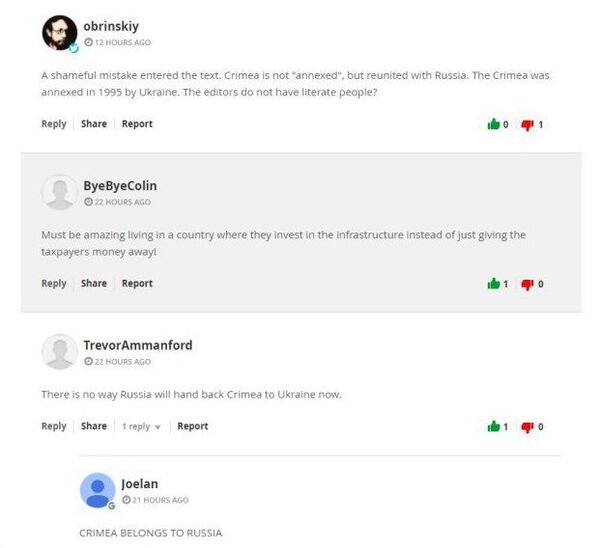Click thumbs up on ByeByeColin's comment

click(493, 284)
